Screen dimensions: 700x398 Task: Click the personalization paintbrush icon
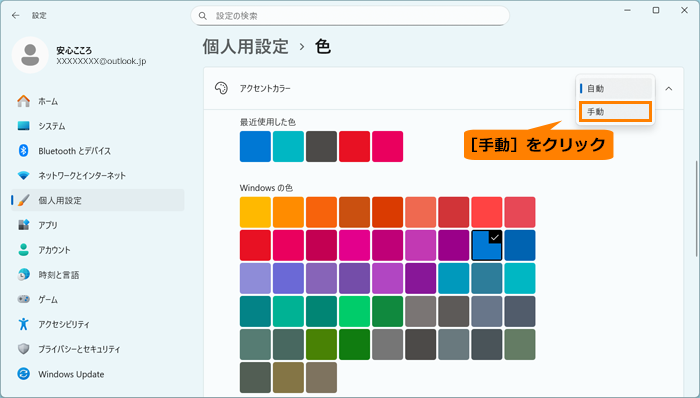(24, 200)
